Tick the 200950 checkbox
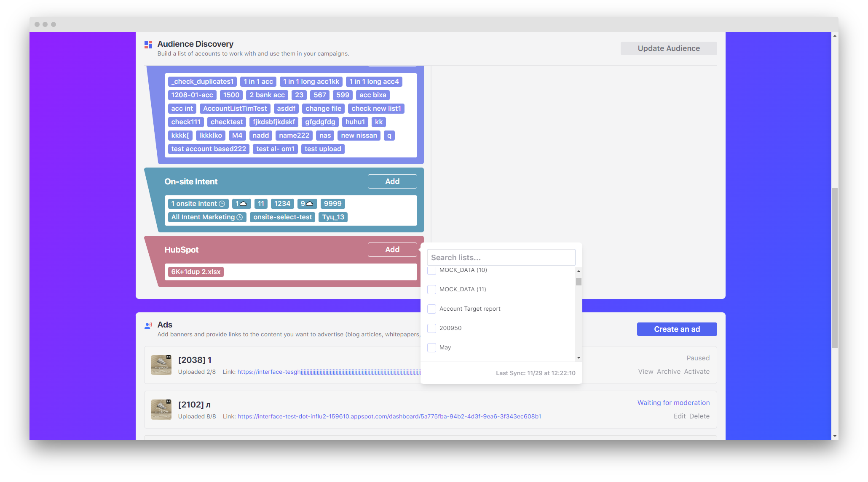868x482 pixels. tap(431, 328)
